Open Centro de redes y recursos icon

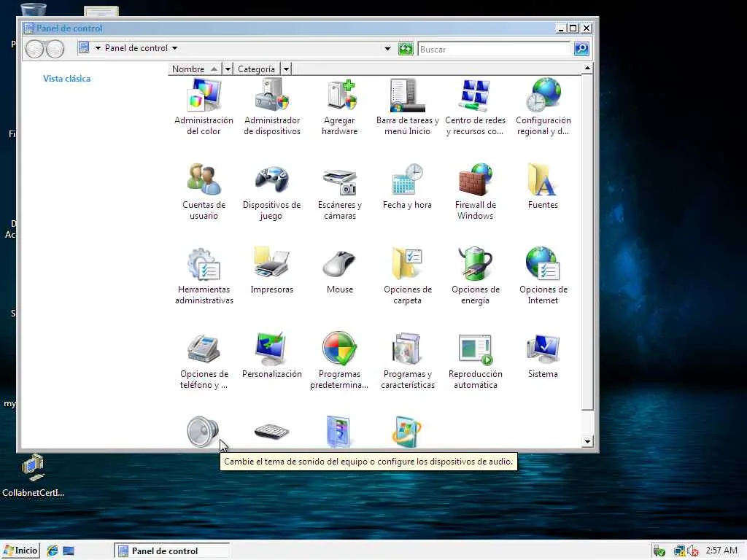(476, 96)
